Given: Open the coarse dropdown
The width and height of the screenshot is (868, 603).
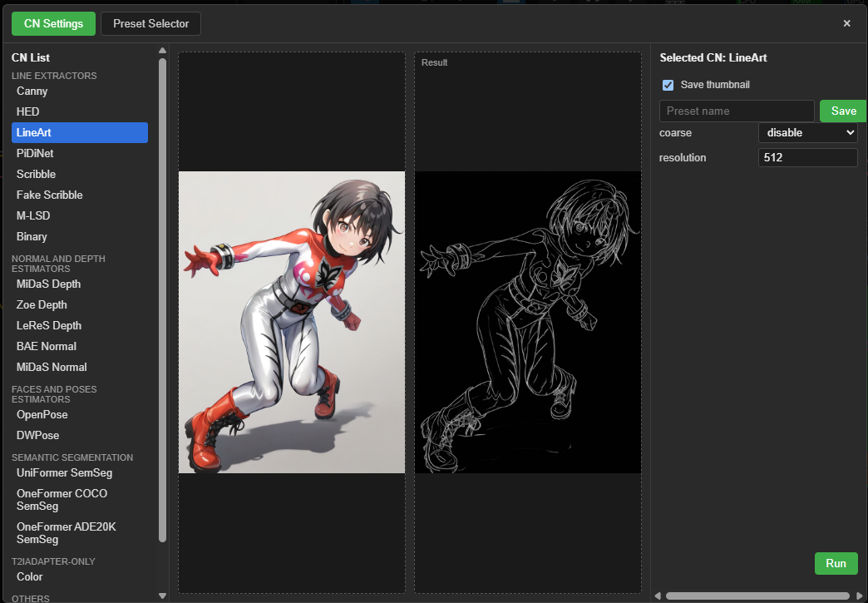Looking at the screenshot, I should [807, 133].
